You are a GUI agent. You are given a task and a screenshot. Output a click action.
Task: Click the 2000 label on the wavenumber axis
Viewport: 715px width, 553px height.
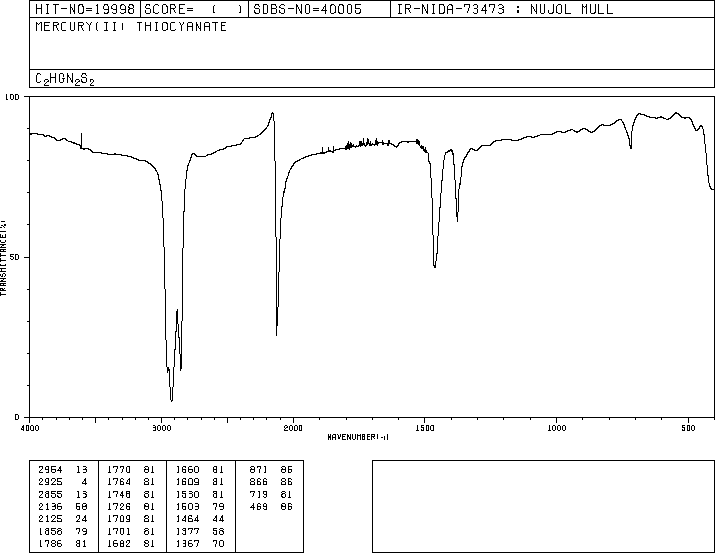[x=293, y=428]
